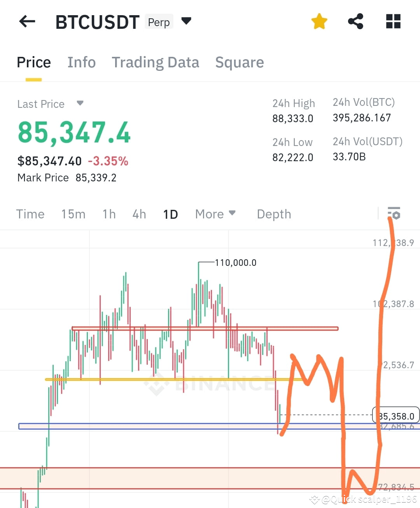Expand the BTCUSDT pair selector dropdown
This screenshot has height=508, width=420.
coord(186,21)
